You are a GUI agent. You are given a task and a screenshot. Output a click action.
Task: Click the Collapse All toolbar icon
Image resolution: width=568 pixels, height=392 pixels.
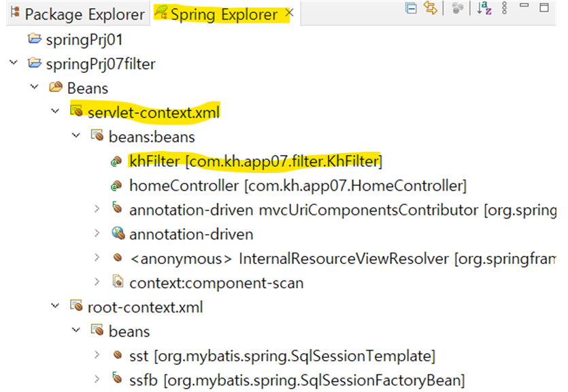point(411,8)
